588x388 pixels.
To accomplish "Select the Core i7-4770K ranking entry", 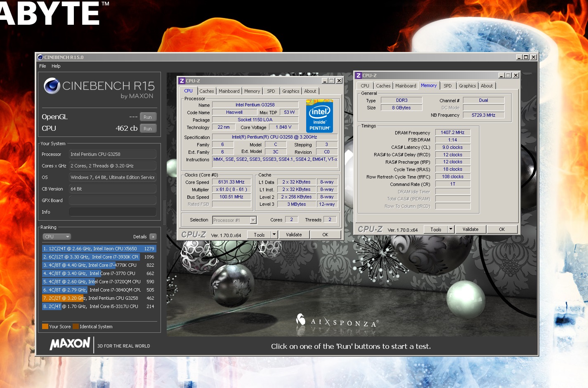I will pos(99,265).
